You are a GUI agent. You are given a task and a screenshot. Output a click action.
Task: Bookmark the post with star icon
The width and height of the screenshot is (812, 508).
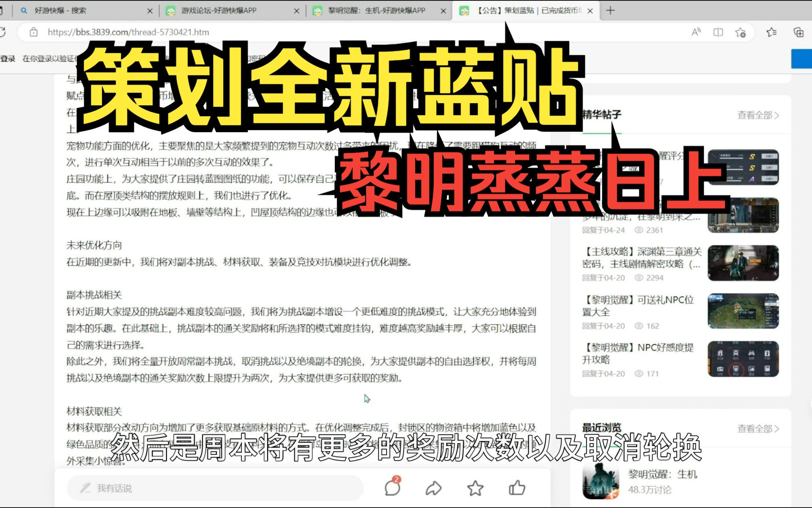(475, 488)
